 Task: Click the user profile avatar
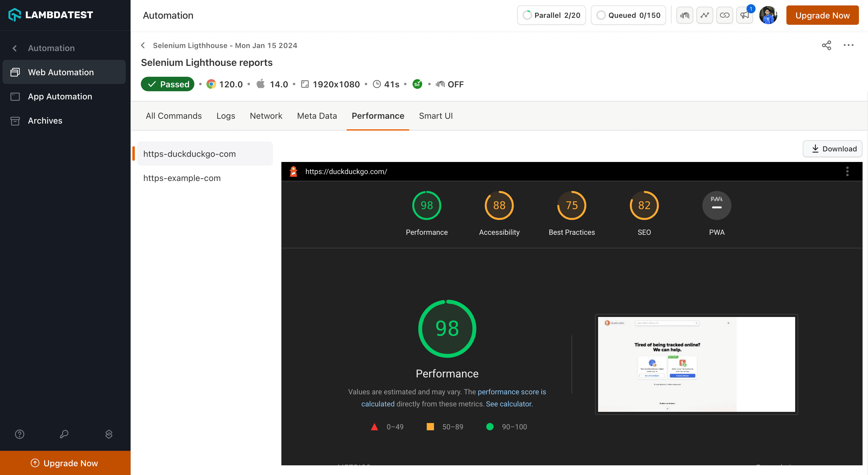coord(768,15)
